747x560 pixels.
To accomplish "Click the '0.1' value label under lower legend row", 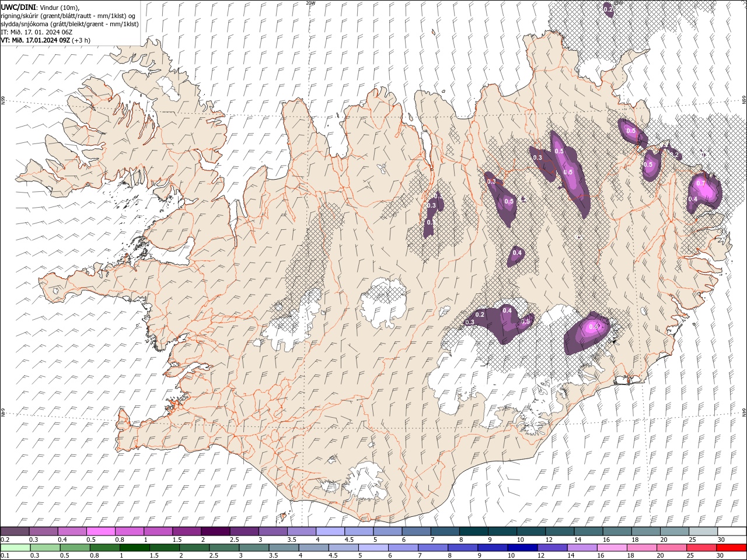I will [x=5, y=556].
